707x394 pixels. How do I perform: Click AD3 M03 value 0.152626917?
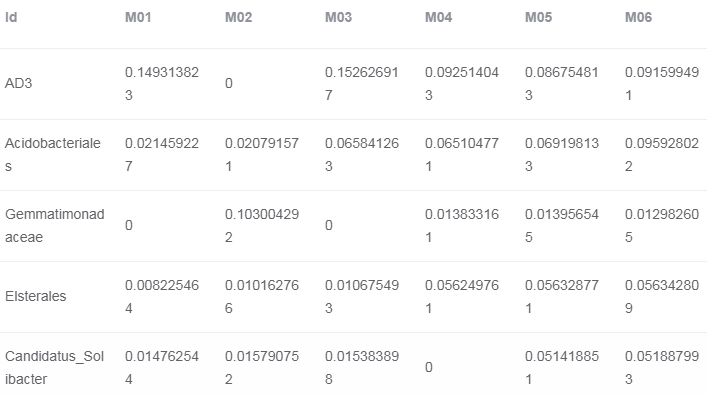coord(362,83)
